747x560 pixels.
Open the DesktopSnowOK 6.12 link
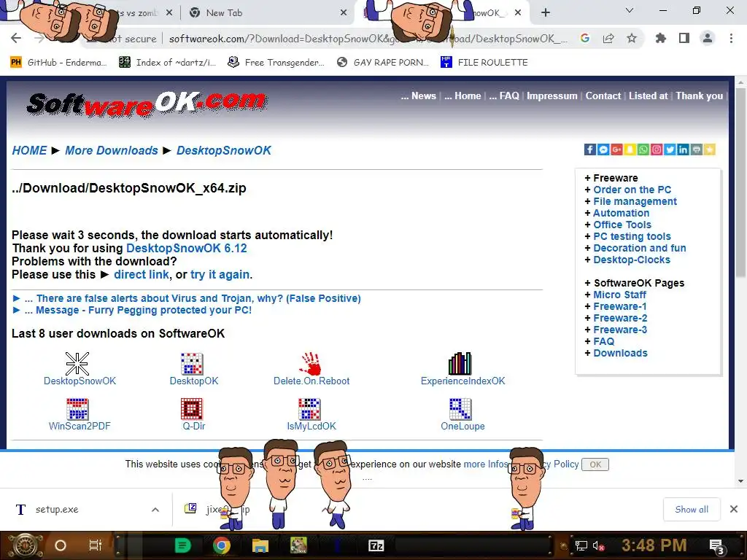pyautogui.click(x=186, y=248)
